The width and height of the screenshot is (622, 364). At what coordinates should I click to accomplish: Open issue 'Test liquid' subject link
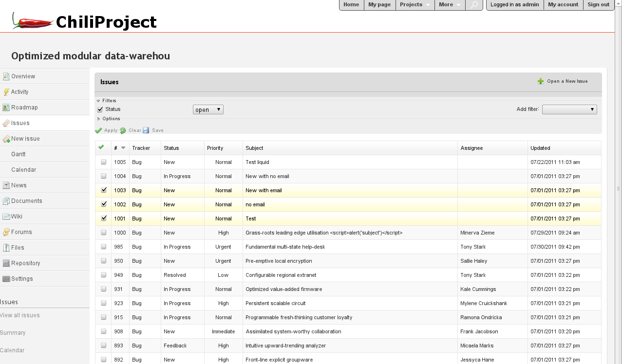(x=257, y=162)
